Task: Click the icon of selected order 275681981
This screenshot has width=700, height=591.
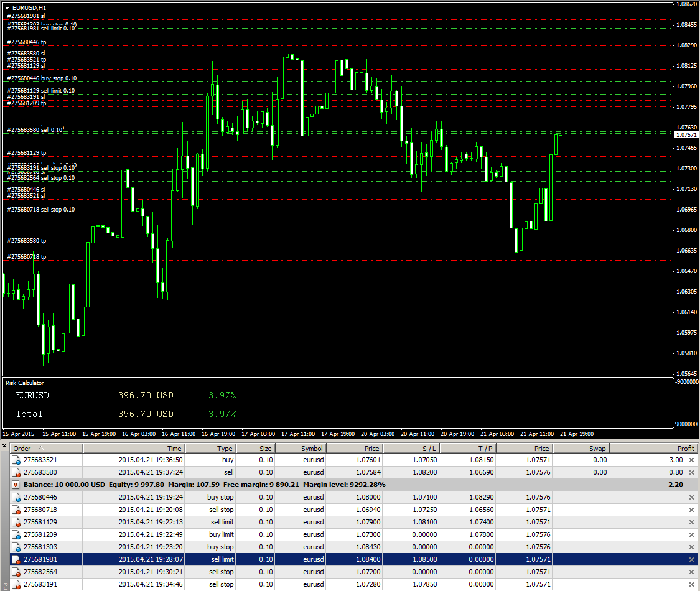Action: [16, 559]
